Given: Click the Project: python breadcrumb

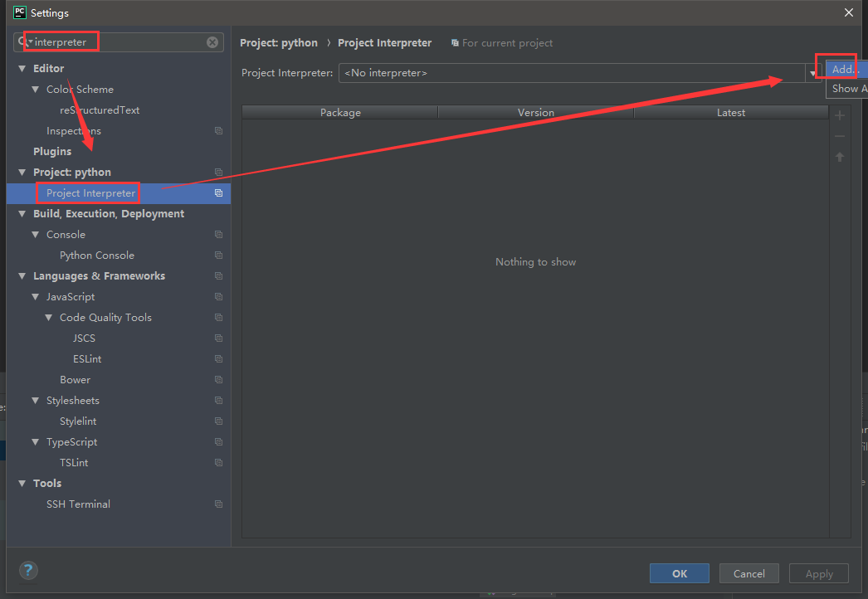Looking at the screenshot, I should [x=278, y=42].
